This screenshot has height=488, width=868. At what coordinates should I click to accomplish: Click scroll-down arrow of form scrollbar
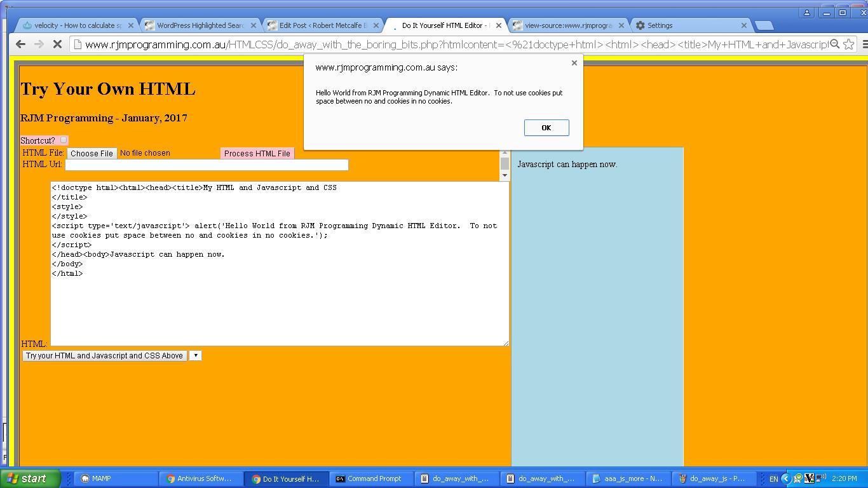505,175
